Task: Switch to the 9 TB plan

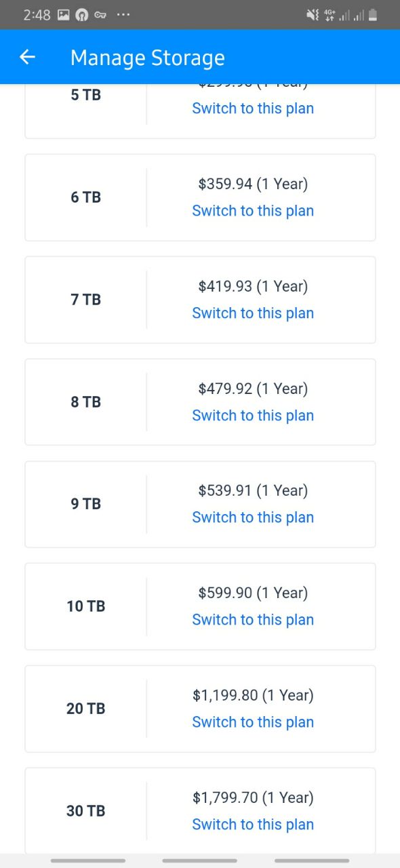Action: [253, 517]
